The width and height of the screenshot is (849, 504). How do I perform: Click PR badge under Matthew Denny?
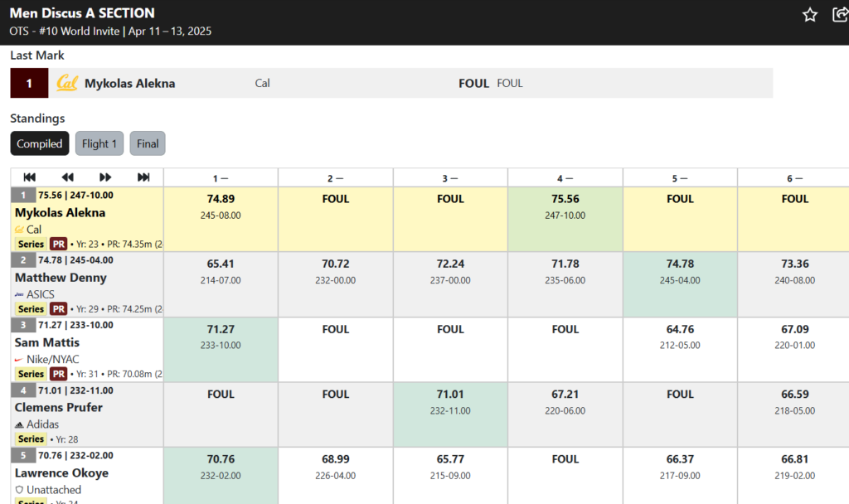point(59,309)
